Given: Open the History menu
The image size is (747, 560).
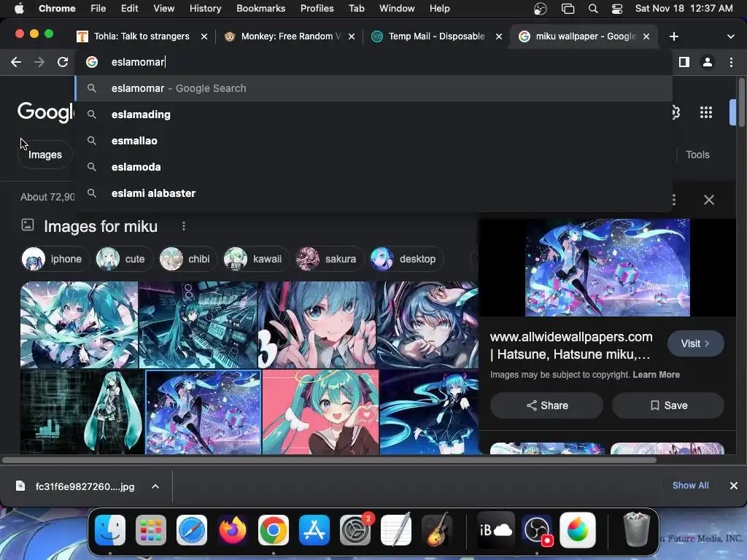Looking at the screenshot, I should coord(205,9).
